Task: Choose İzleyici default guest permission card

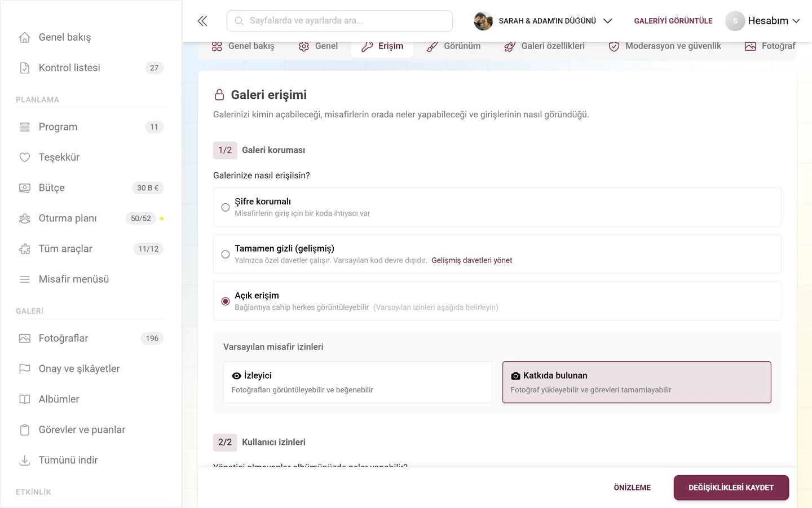Action: coord(358,382)
